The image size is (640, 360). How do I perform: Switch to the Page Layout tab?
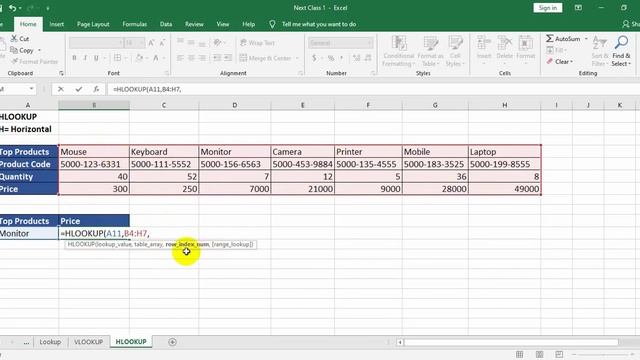(93, 24)
